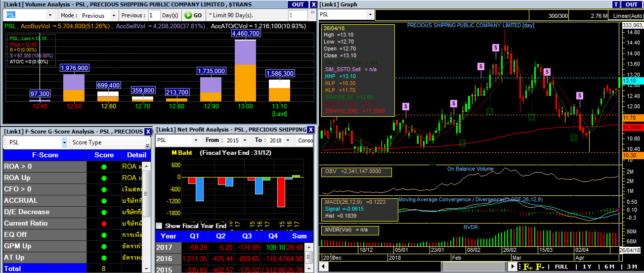Open the Mode Previous dropdown
Image resolution: width=644 pixels, height=273 pixels.
coord(113,15)
